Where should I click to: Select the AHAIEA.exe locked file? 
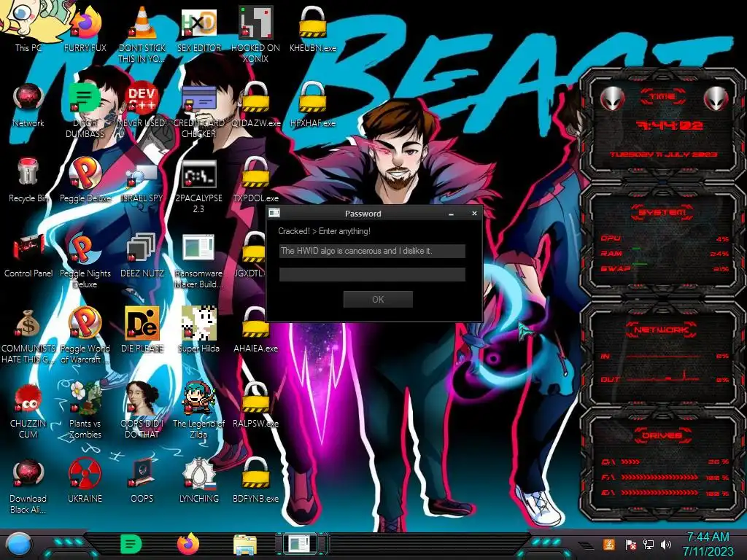point(256,329)
